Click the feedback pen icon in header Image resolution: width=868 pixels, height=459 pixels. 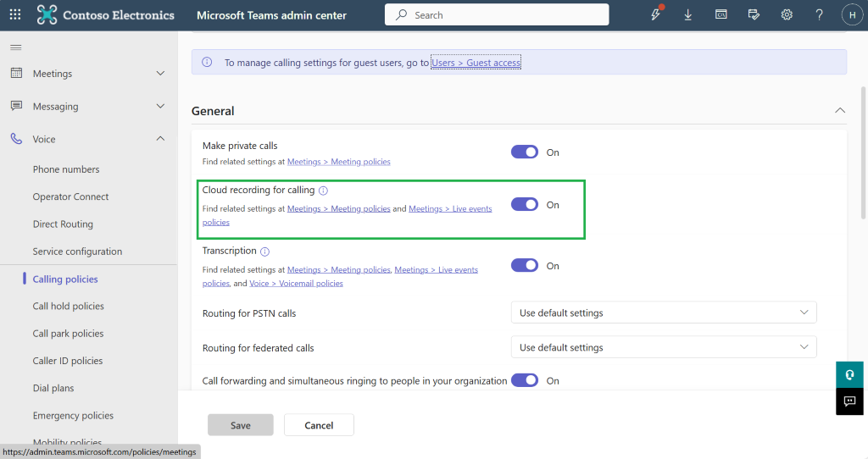pos(754,15)
